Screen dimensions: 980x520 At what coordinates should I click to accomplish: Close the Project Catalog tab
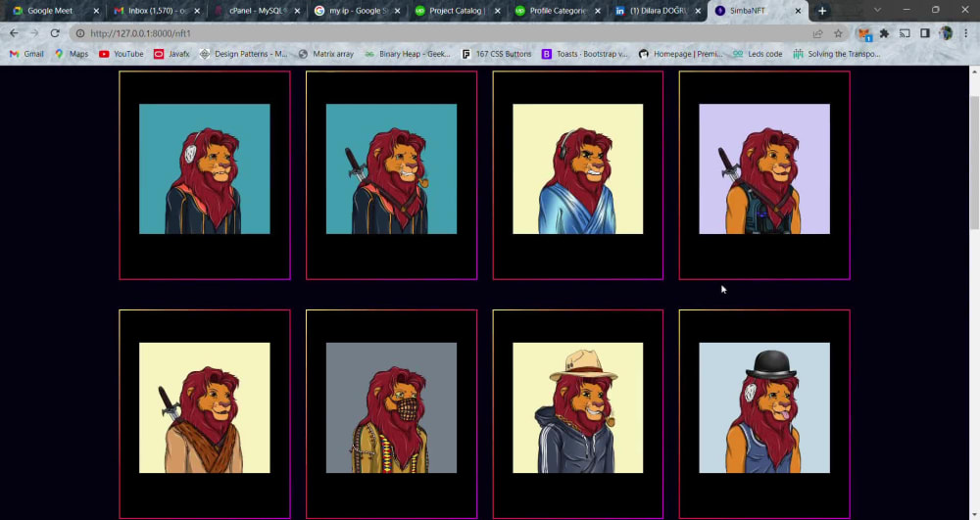(x=498, y=11)
